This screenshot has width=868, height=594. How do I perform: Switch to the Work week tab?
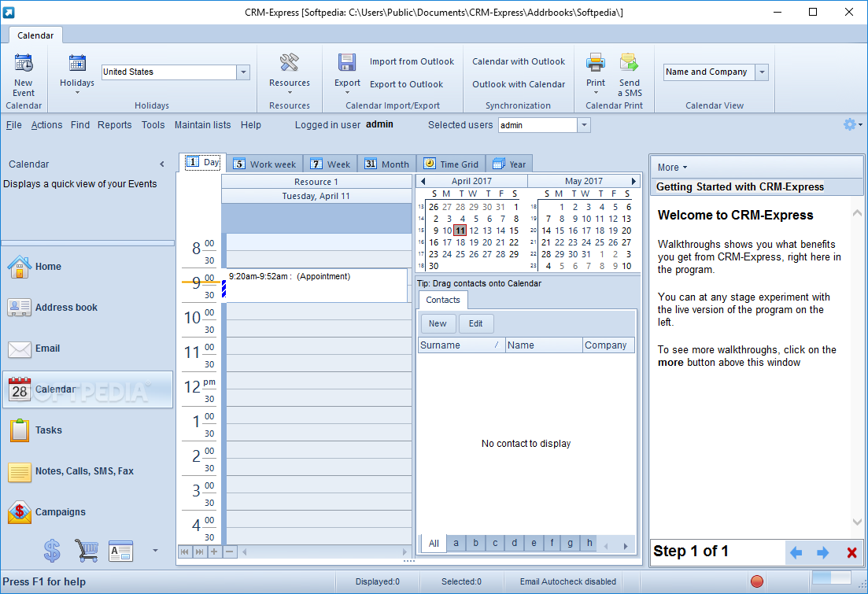tap(264, 164)
